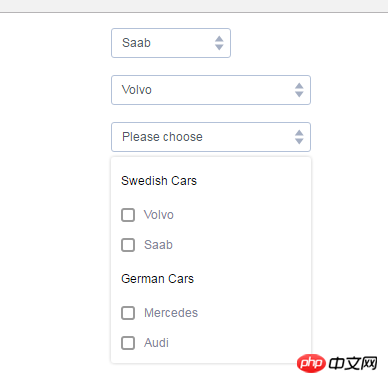388x383 pixels.
Task: Open the Volvo select dropdown
Action: 211,90
